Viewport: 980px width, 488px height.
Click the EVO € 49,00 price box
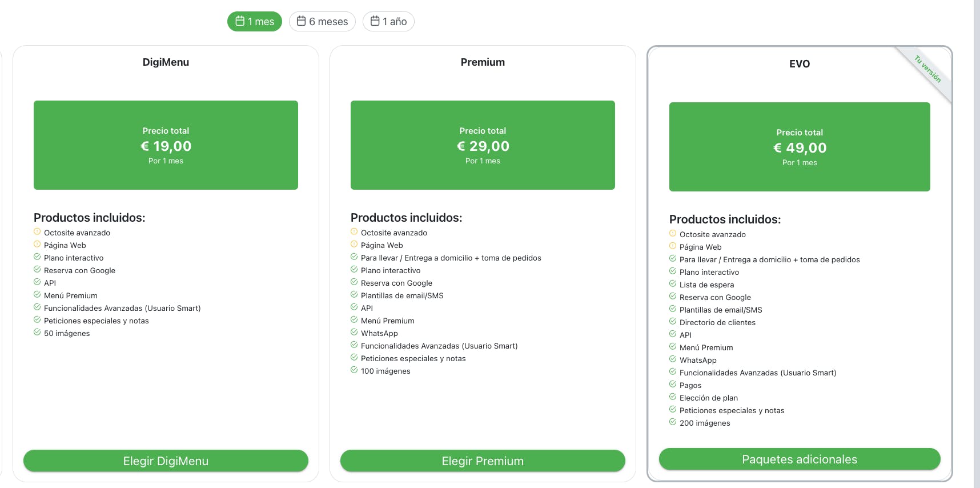pos(800,147)
